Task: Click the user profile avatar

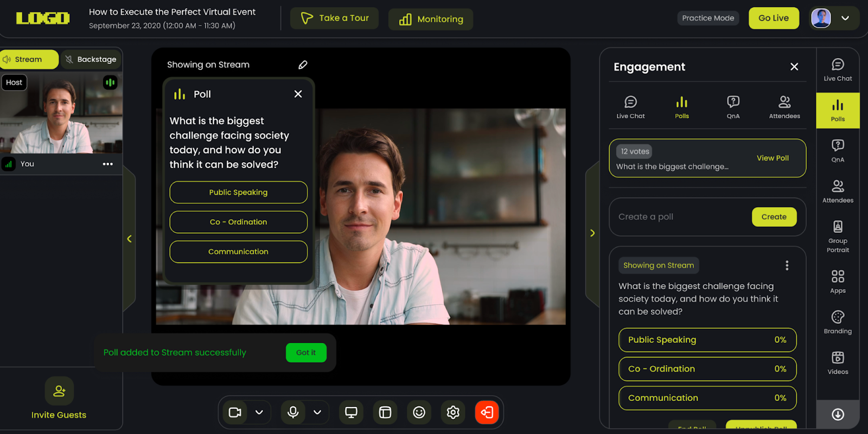Action: pos(821,18)
